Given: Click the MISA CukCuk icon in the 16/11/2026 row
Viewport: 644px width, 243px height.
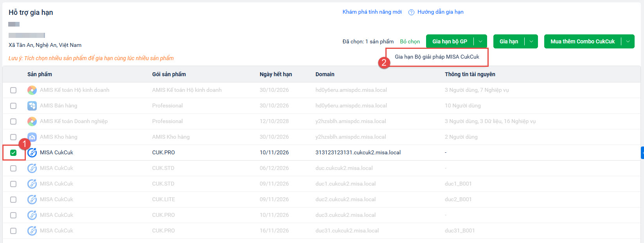Looking at the screenshot, I should pyautogui.click(x=32, y=231).
